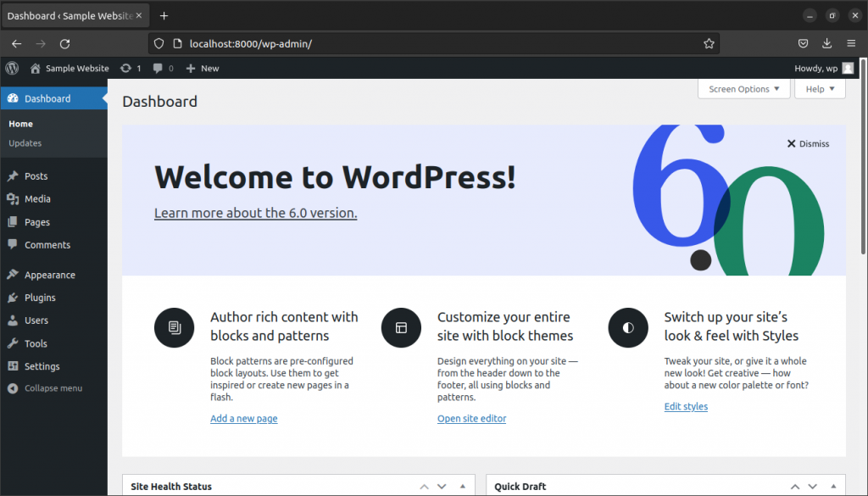Open the Howdy, wp account menu
This screenshot has height=496, width=868.
click(x=816, y=68)
